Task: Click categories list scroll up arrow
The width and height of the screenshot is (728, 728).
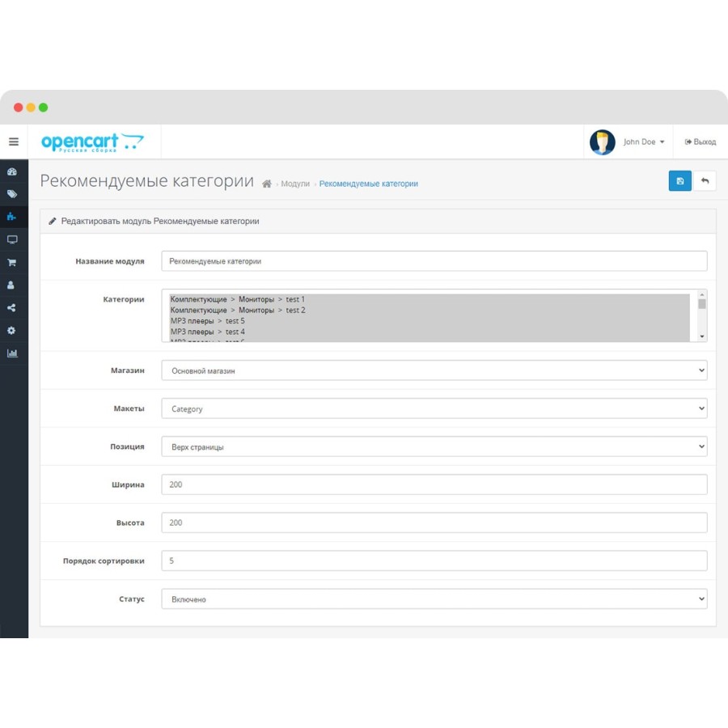Action: tap(702, 294)
